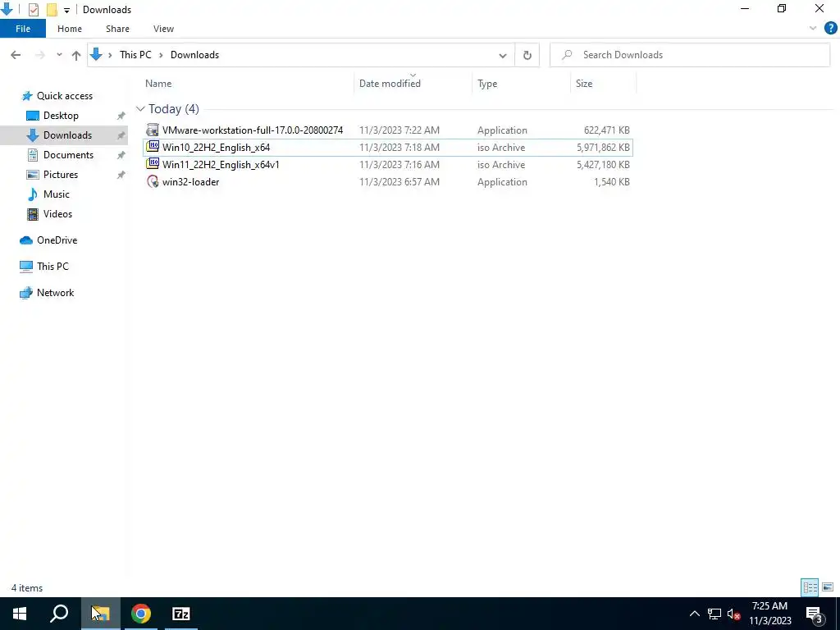Screen dimensions: 840x630
Task: Switch to Details view layout
Action: pyautogui.click(x=810, y=587)
